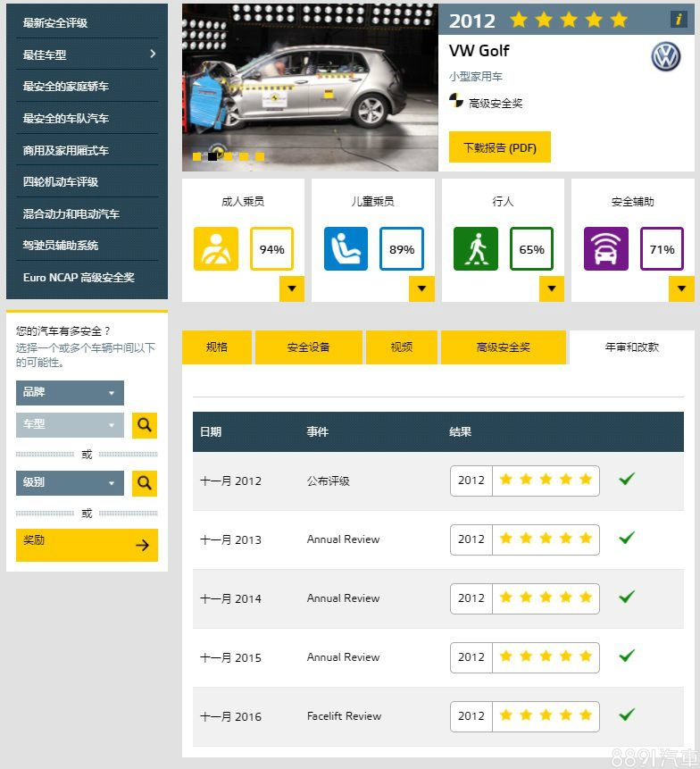Image resolution: width=700 pixels, height=769 pixels.
Task: Click Annual Review in the 十一月 2013 row
Action: (343, 539)
